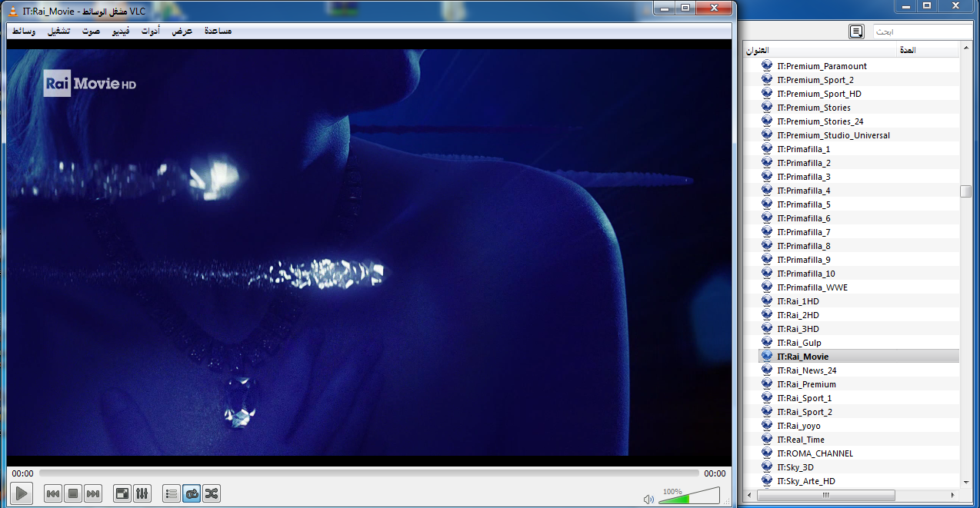This screenshot has height=508, width=980.
Task: Select IT:Sky_Arte_HD channel
Action: pos(806,481)
